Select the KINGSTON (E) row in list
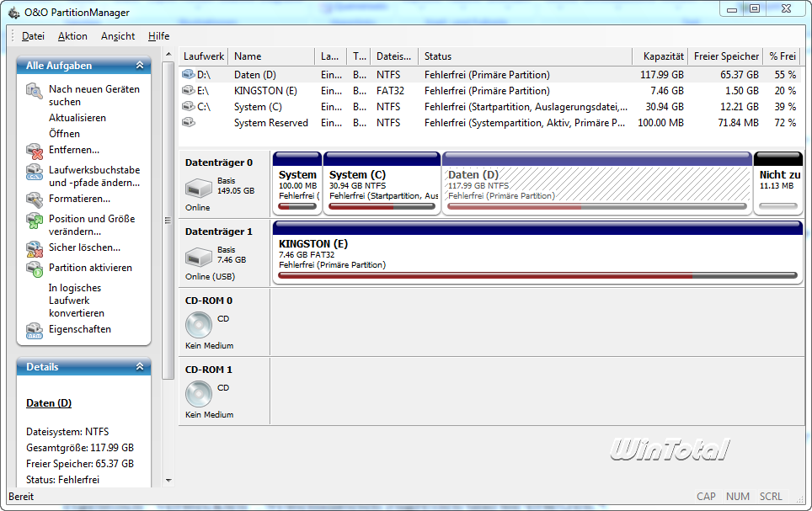This screenshot has width=812, height=511. tap(490, 91)
